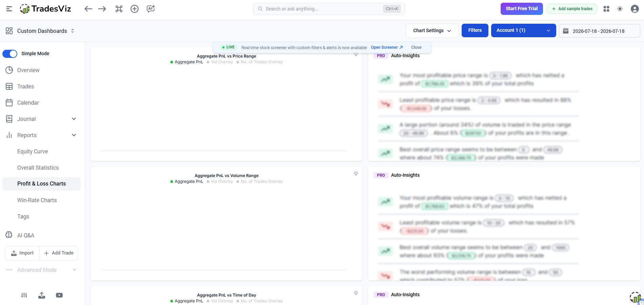Screen dimensions: 644x305
Task: Click the circled plus add icon
Action: [x=135, y=9]
